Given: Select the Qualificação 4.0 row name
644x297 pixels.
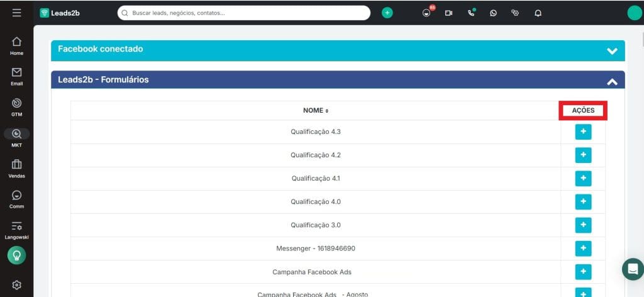Looking at the screenshot, I should pos(316,202).
